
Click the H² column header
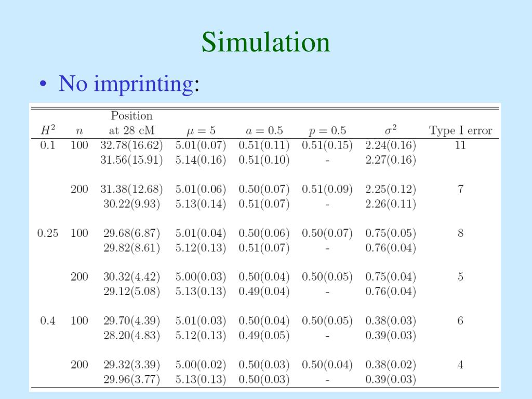tap(48, 130)
